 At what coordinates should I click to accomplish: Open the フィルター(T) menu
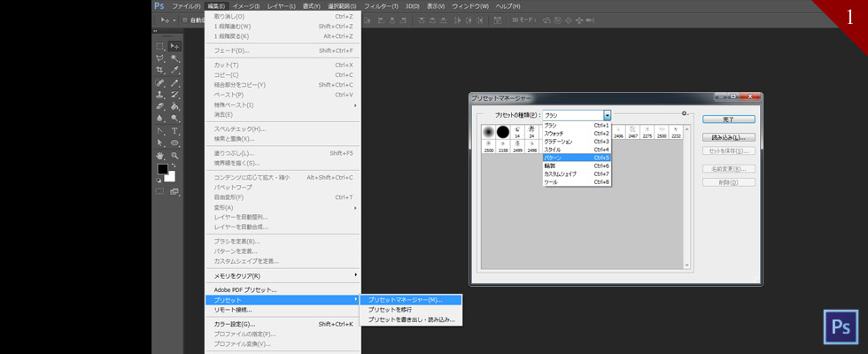pyautogui.click(x=381, y=6)
